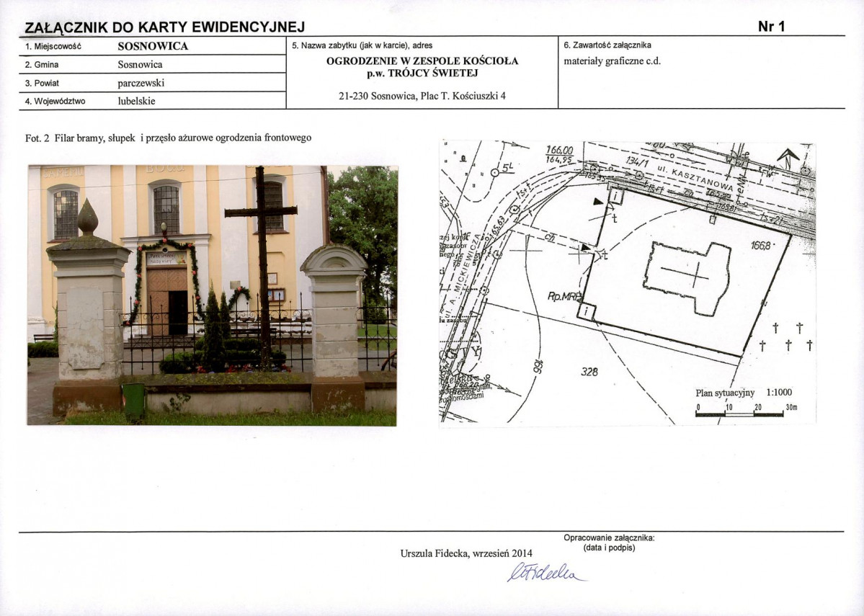
Task: Click the Nr 1 label
Action: tap(772, 27)
